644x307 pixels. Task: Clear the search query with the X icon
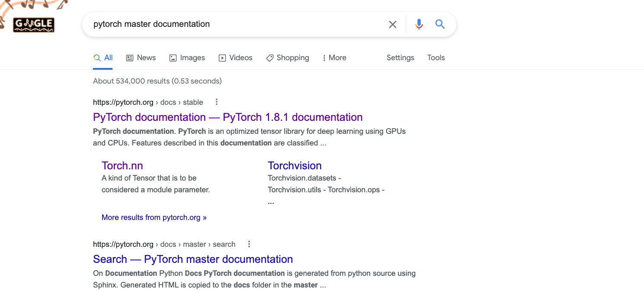(392, 24)
